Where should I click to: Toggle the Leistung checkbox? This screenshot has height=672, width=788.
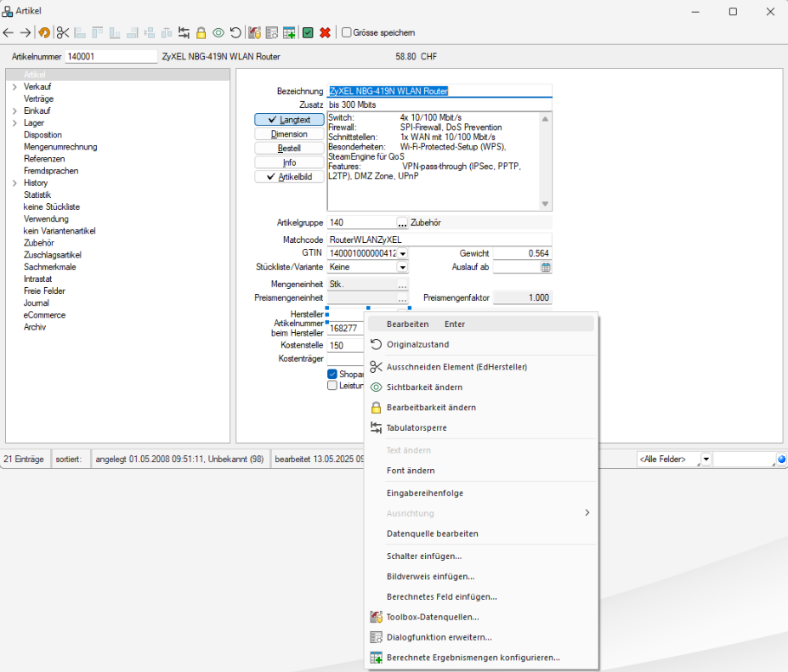pos(332,385)
